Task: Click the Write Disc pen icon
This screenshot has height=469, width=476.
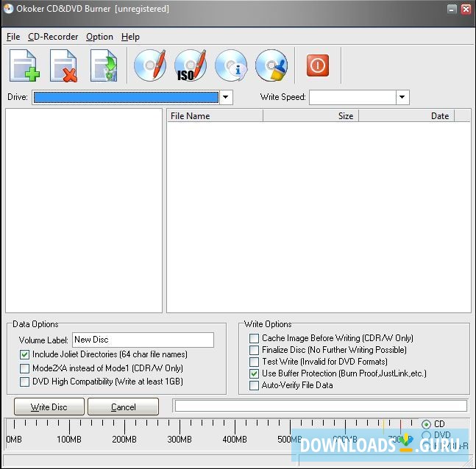Action: [x=149, y=65]
